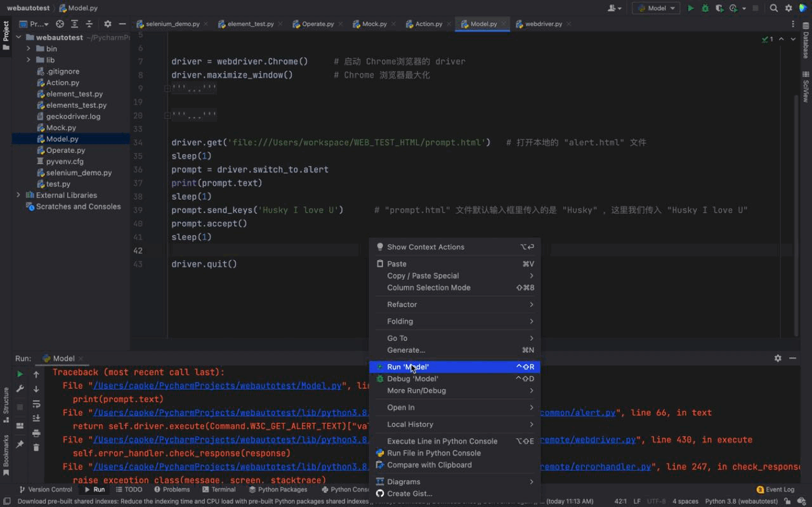812x507 pixels.
Task: Open Project view dropdown
Action: click(34, 24)
